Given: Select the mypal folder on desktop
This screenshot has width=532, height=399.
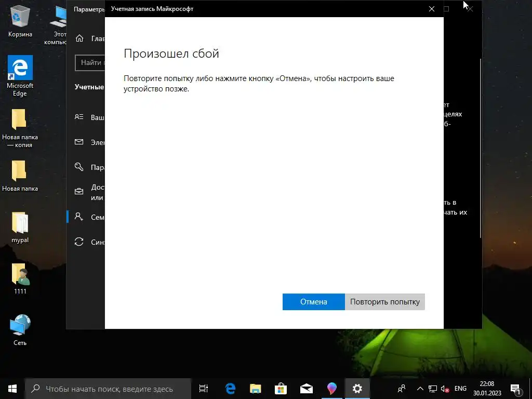Looking at the screenshot, I should pyautogui.click(x=20, y=228).
